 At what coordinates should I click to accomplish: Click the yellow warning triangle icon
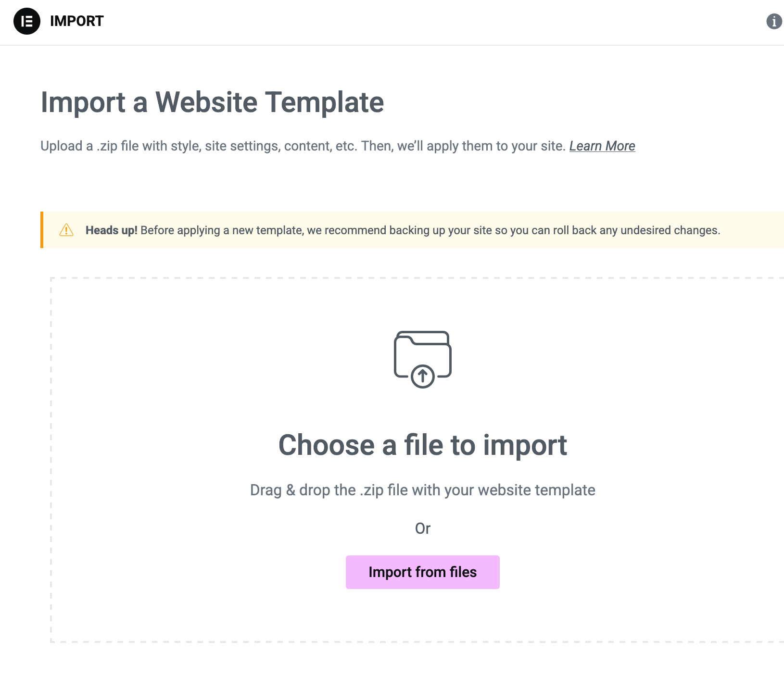click(x=66, y=230)
